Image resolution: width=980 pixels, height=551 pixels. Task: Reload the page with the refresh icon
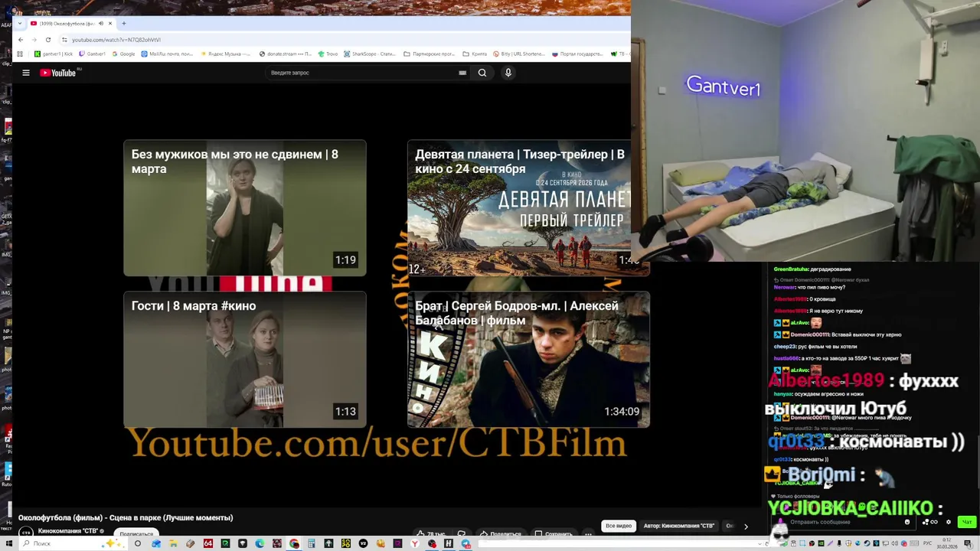pyautogui.click(x=48, y=40)
